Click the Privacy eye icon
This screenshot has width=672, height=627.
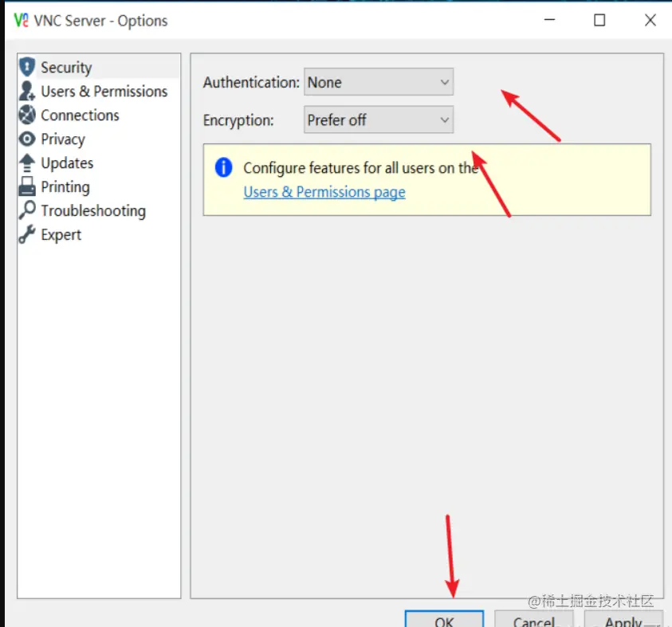click(27, 139)
